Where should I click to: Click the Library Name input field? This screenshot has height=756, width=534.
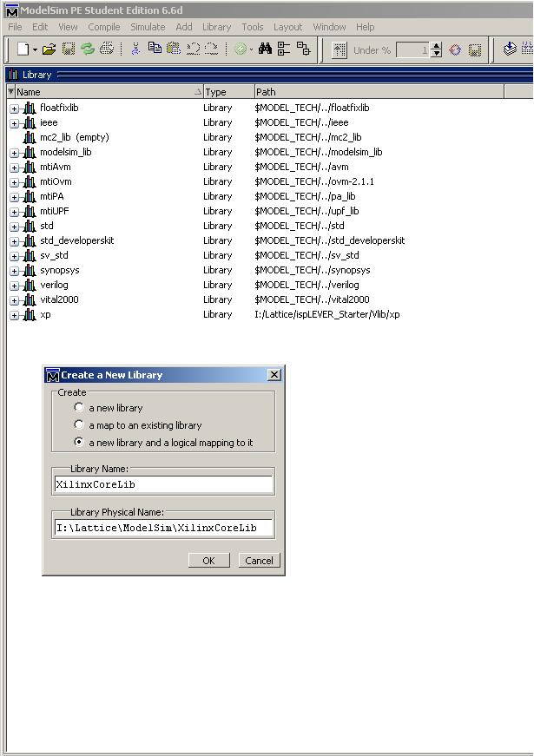(x=164, y=484)
